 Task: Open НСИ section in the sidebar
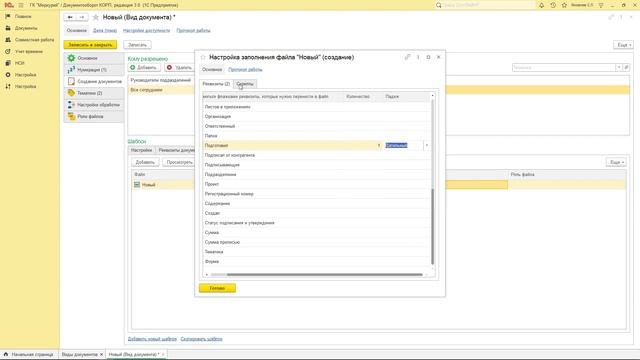(20, 63)
